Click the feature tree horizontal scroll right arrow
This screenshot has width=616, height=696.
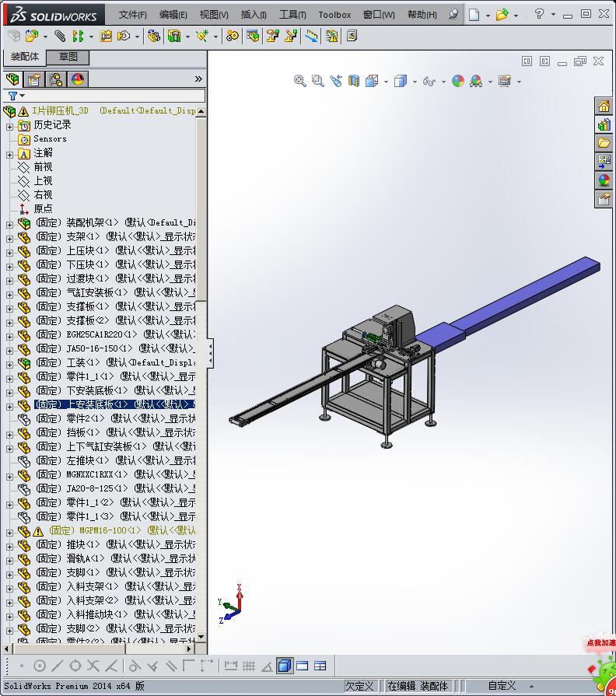pyautogui.click(x=189, y=649)
